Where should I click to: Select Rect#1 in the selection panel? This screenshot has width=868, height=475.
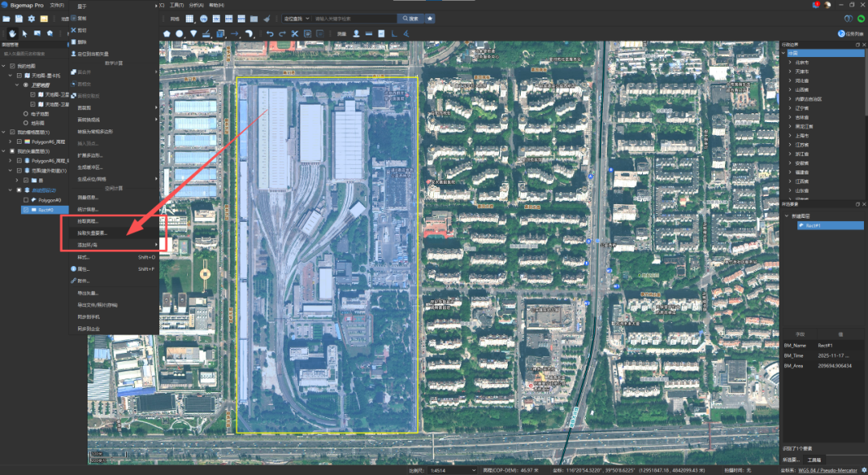coord(830,225)
